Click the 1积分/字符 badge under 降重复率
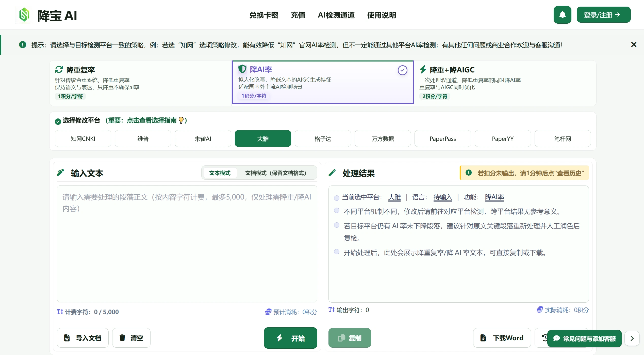644x355 pixels. point(70,96)
